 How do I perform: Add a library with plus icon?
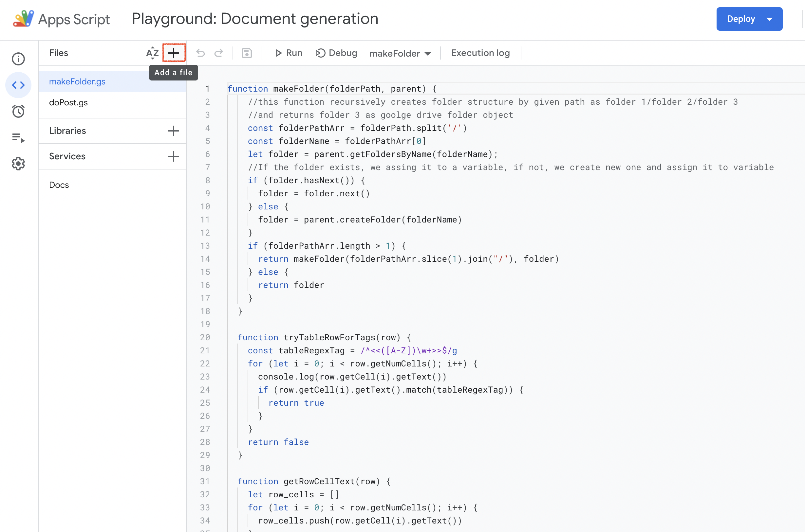click(x=173, y=131)
